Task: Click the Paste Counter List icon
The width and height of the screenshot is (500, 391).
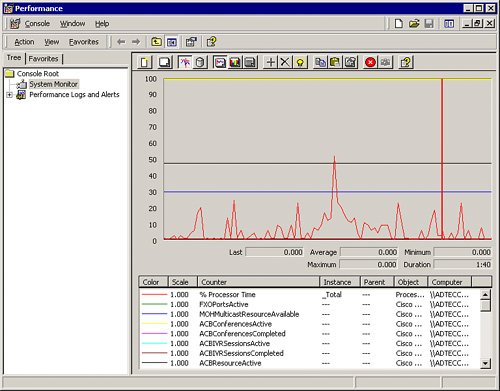Action: coord(335,62)
